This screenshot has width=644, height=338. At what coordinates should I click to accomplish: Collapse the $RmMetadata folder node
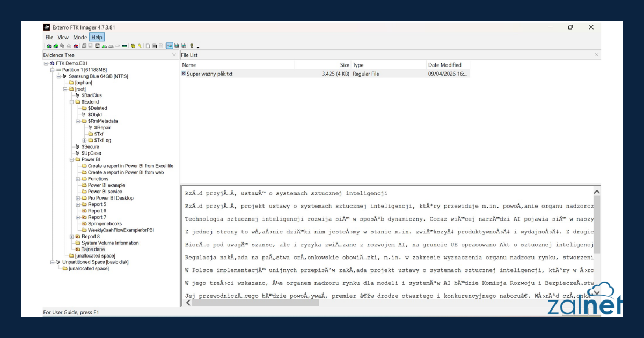[x=78, y=121]
